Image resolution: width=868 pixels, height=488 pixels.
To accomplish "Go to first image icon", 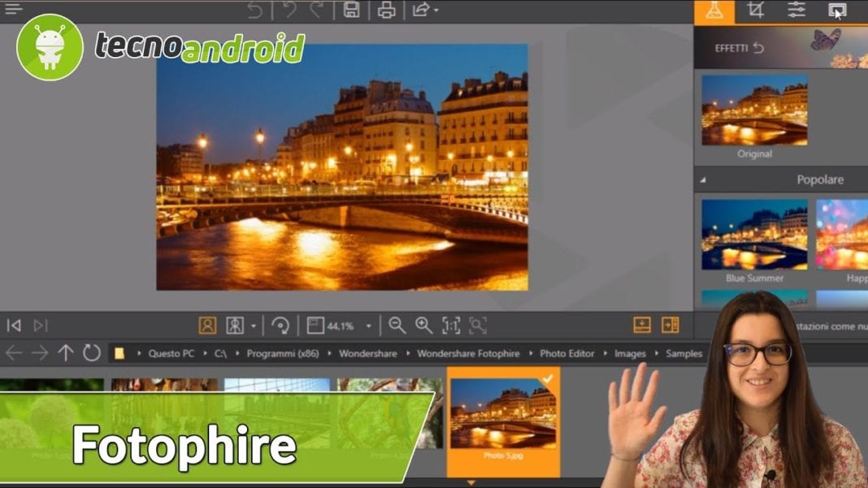I will 14,326.
